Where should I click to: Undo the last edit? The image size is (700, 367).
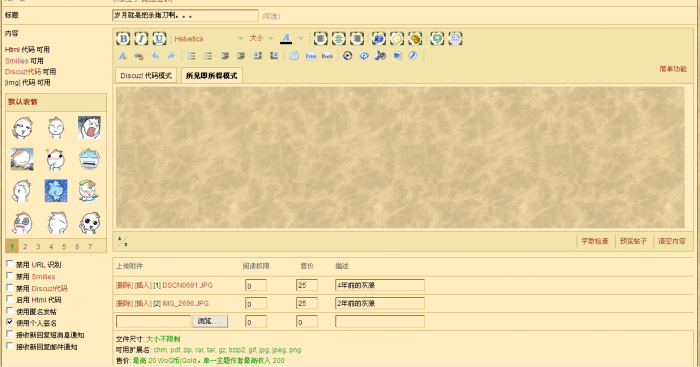click(x=155, y=56)
